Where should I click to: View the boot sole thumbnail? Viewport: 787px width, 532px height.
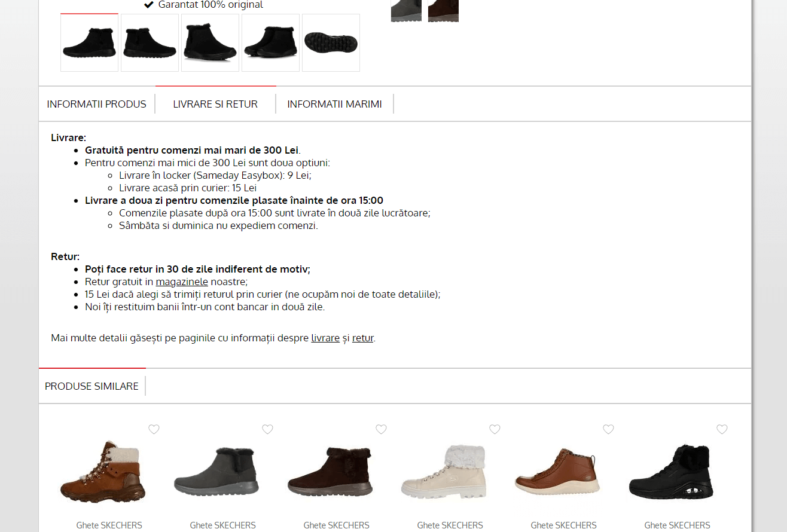[x=331, y=43]
